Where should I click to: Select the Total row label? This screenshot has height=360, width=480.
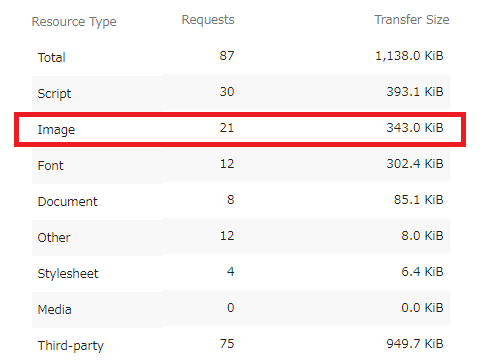point(52,57)
